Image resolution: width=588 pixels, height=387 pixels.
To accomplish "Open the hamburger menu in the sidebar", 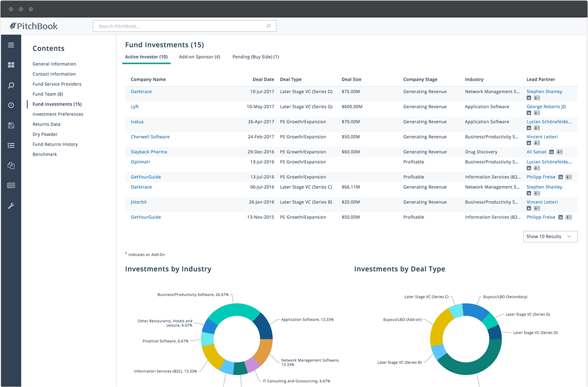I will tap(11, 45).
